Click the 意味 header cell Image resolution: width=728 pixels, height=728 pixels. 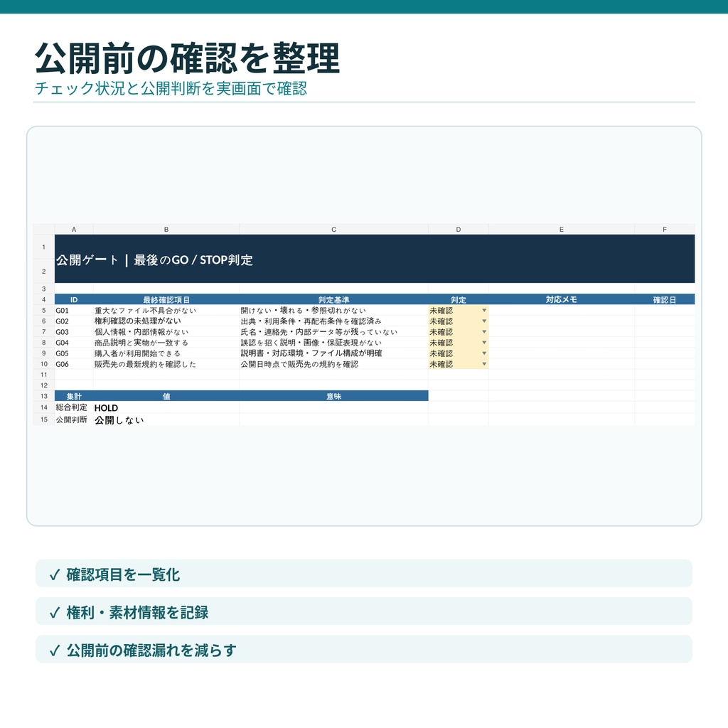(x=333, y=396)
